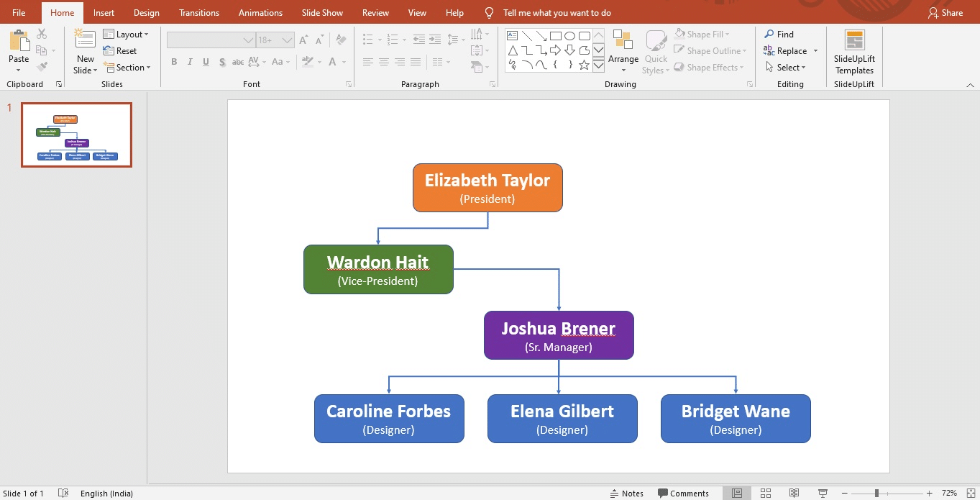Toggle italic formatting

point(189,62)
